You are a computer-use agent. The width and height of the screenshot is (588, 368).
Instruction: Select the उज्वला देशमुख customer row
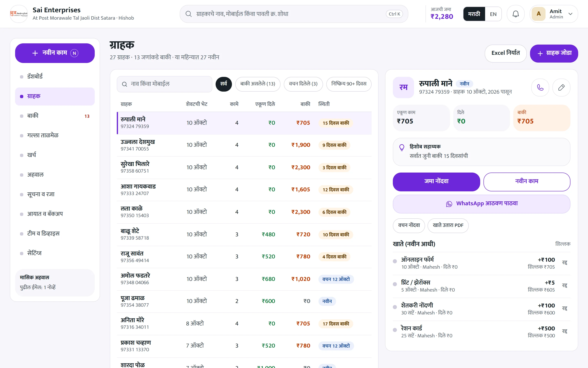(244, 145)
